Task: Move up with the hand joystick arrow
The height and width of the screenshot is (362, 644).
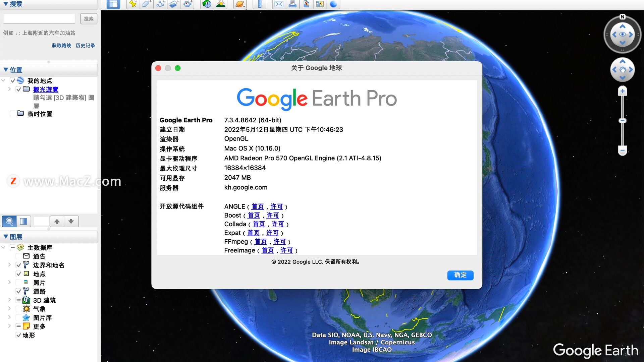Action: 623,61
